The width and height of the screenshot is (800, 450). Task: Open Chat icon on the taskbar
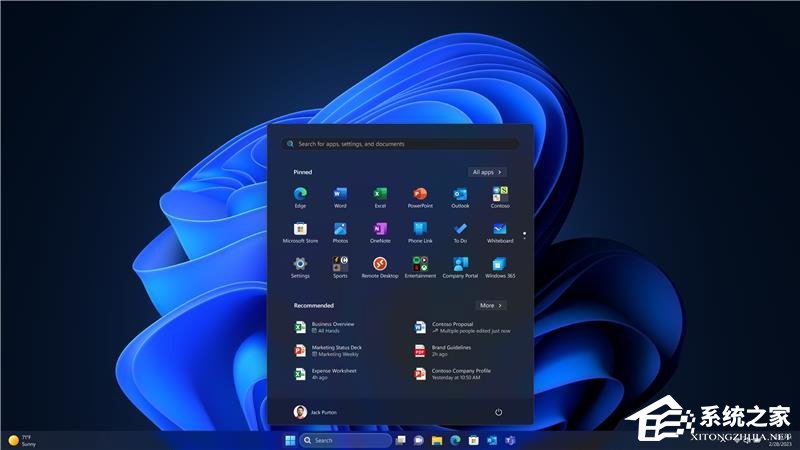pos(419,440)
